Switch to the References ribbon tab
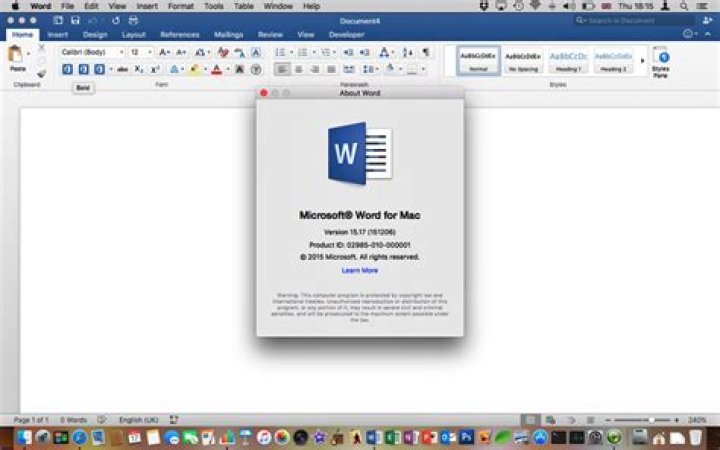The width and height of the screenshot is (720, 450). coord(180,34)
